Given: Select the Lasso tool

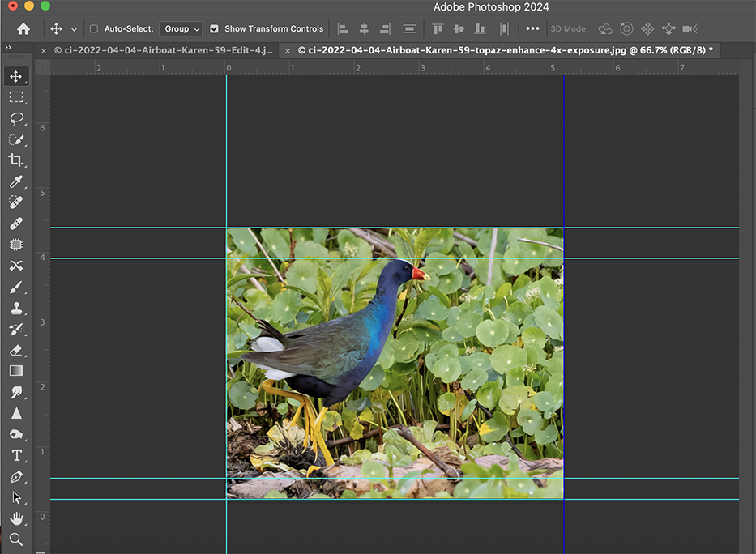Looking at the screenshot, I should coord(16,118).
